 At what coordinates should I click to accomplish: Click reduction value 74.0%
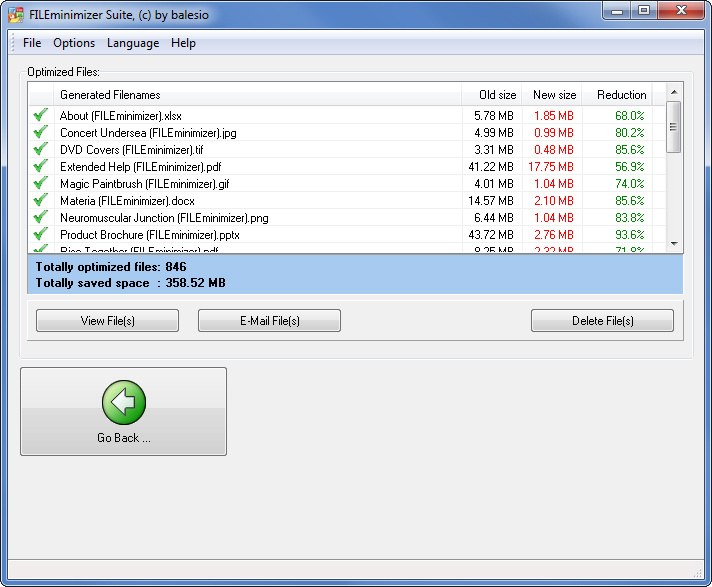pos(630,184)
